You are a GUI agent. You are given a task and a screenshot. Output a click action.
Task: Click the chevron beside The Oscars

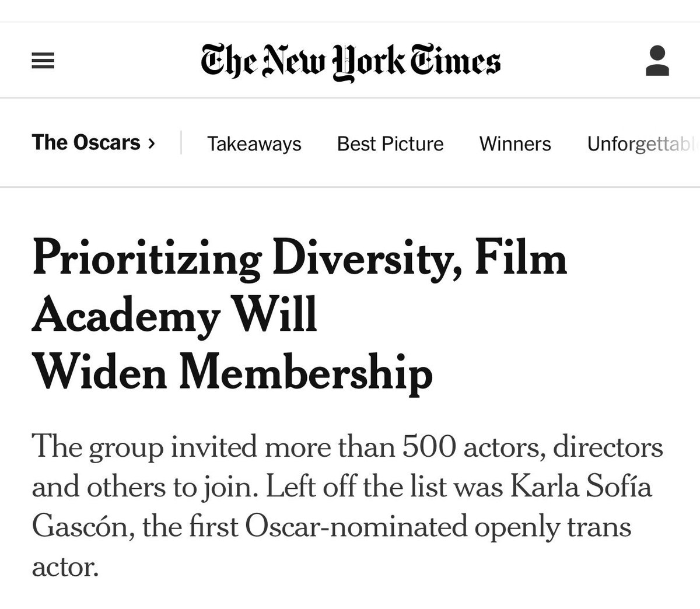[x=152, y=143]
